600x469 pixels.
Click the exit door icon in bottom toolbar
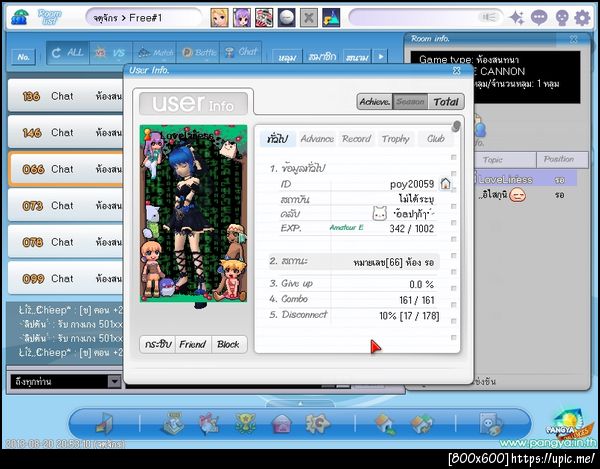(104, 424)
